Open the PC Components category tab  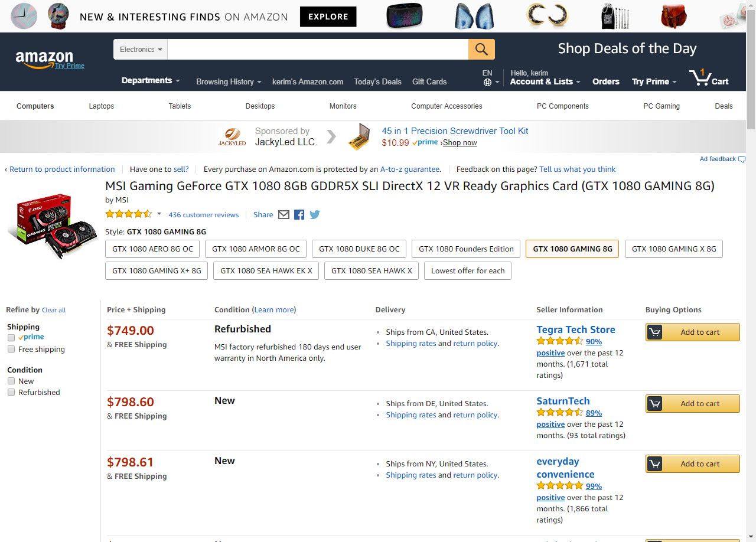[x=562, y=106]
